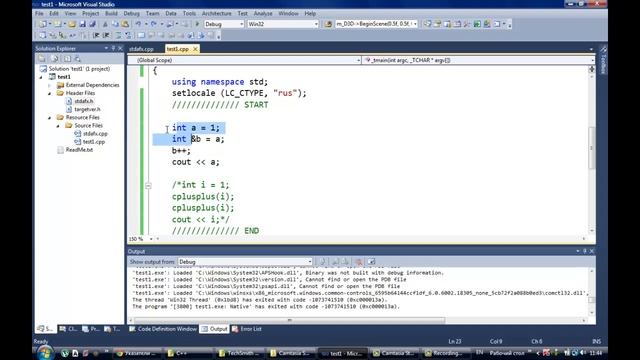Open the File menu
Viewport: 640px width, 360px height.
point(39,13)
